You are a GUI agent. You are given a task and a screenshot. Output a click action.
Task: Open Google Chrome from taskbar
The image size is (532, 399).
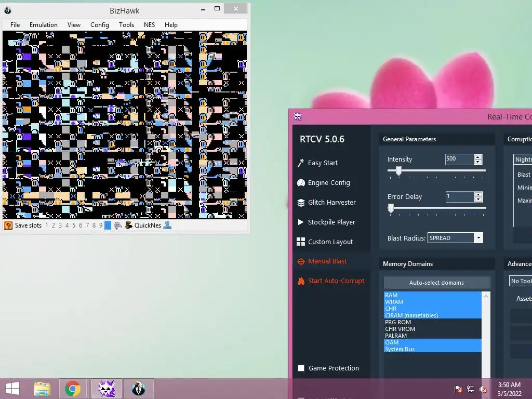point(72,389)
